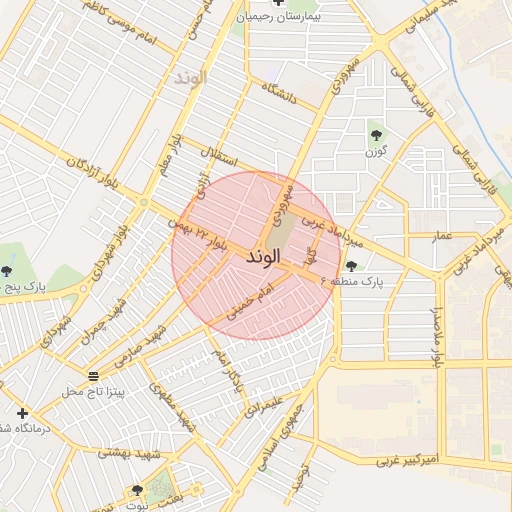Select the امام خمینی street label
Screen dimensions: 512x512
250,303
